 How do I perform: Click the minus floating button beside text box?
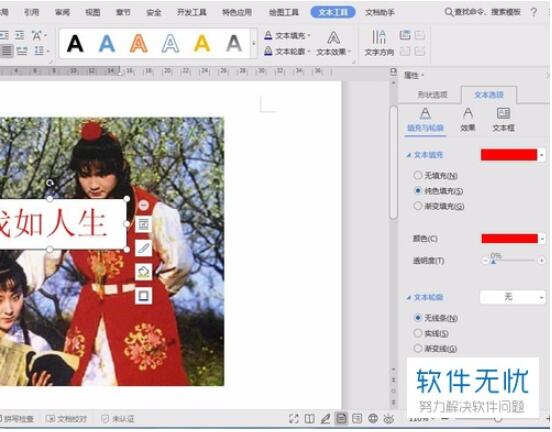(143, 205)
